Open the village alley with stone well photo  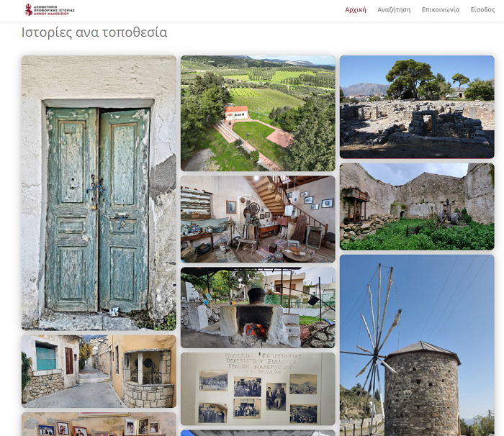click(x=99, y=371)
